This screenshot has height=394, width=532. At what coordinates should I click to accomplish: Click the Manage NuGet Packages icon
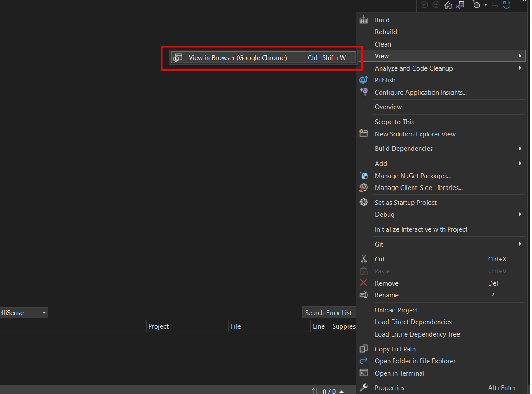tap(363, 176)
